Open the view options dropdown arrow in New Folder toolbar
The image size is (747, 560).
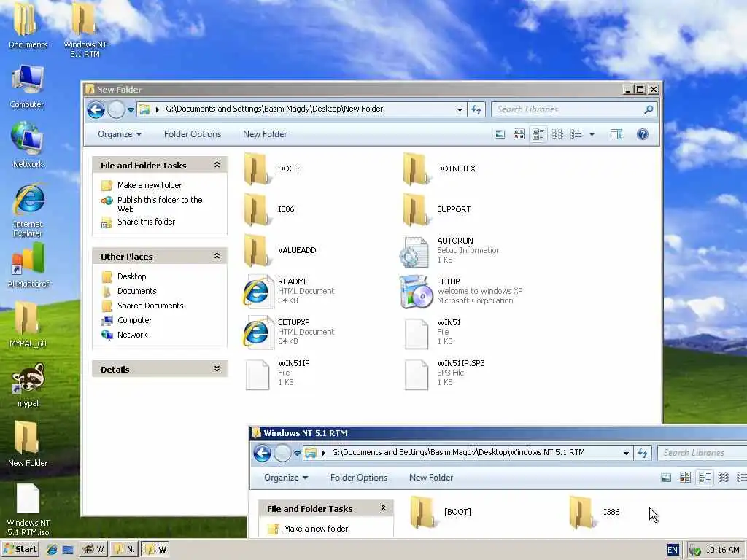coord(592,134)
